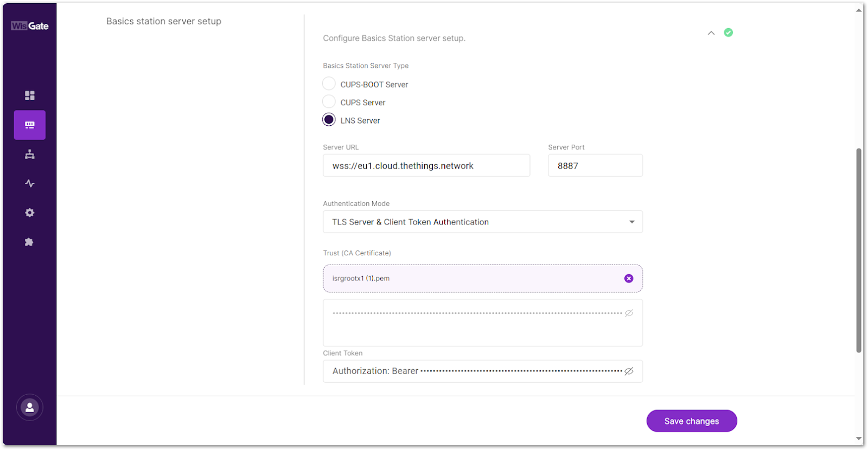Click the user profile avatar icon
The width and height of the screenshot is (868, 450).
click(x=30, y=408)
